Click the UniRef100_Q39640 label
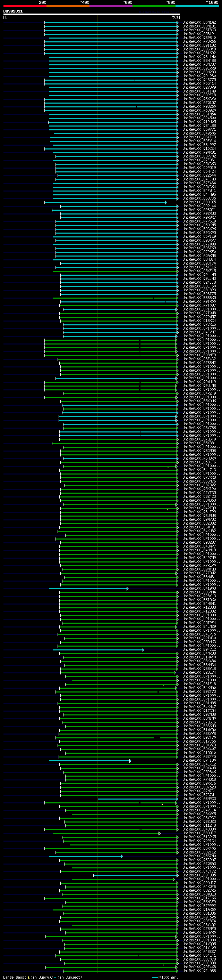The image size is (222, 980). click(x=199, y=38)
